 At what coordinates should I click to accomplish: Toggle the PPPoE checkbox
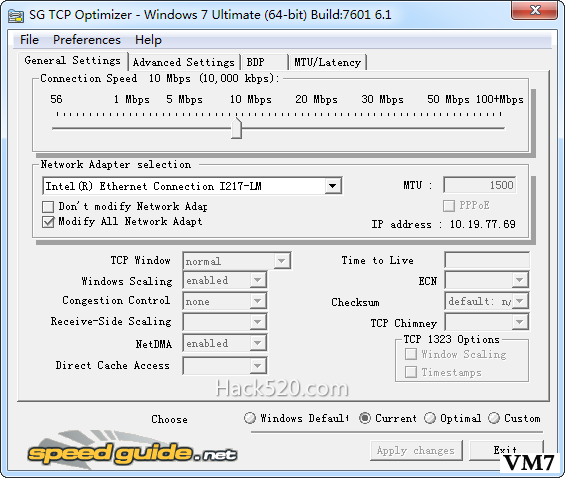pos(449,206)
